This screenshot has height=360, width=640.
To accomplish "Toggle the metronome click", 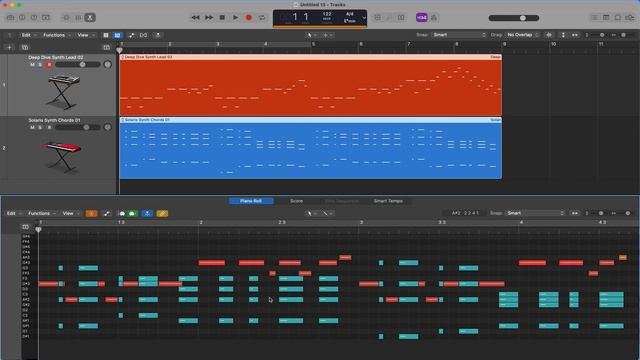I will click(434, 18).
